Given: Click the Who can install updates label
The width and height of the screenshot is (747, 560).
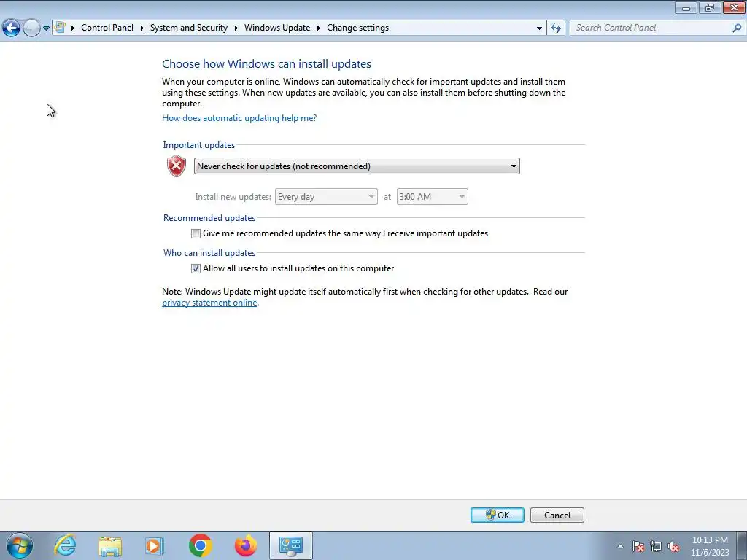Looking at the screenshot, I should [x=209, y=253].
